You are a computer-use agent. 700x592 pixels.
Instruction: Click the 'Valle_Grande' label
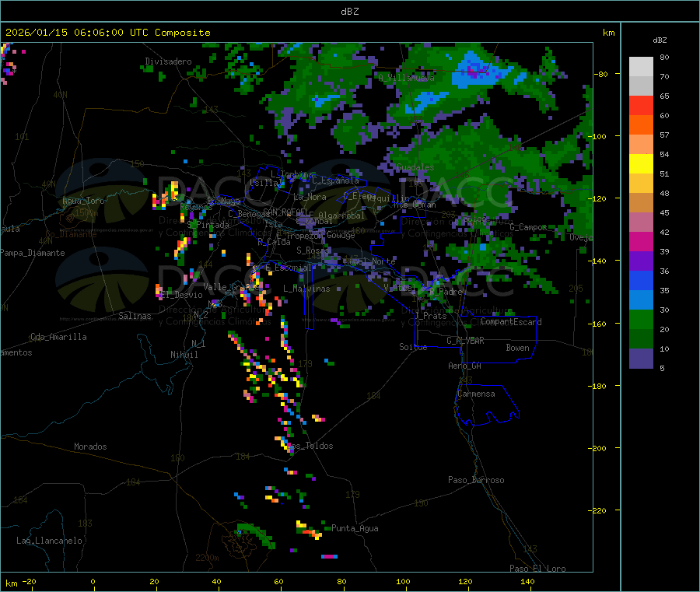tap(231, 286)
